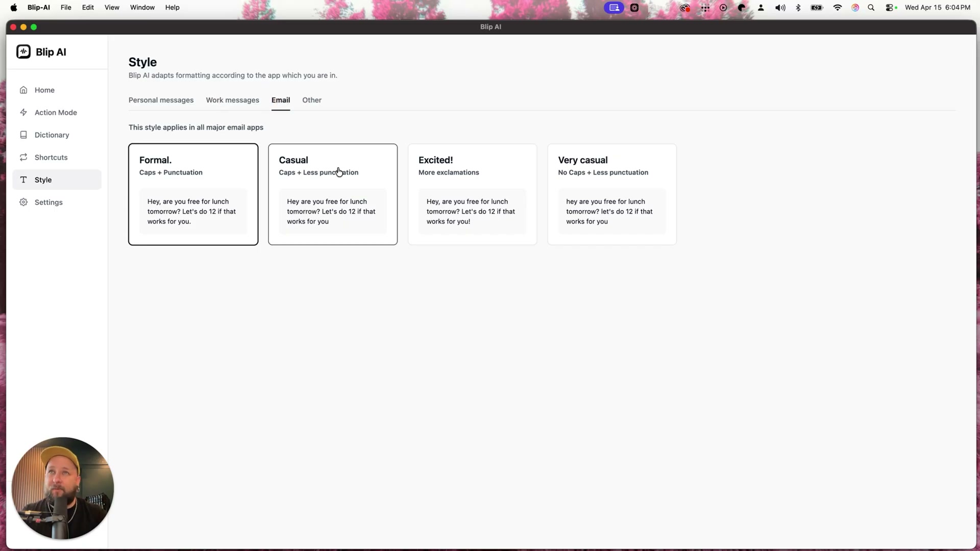Enable the Excited style option
The image size is (980, 551).
point(472,194)
